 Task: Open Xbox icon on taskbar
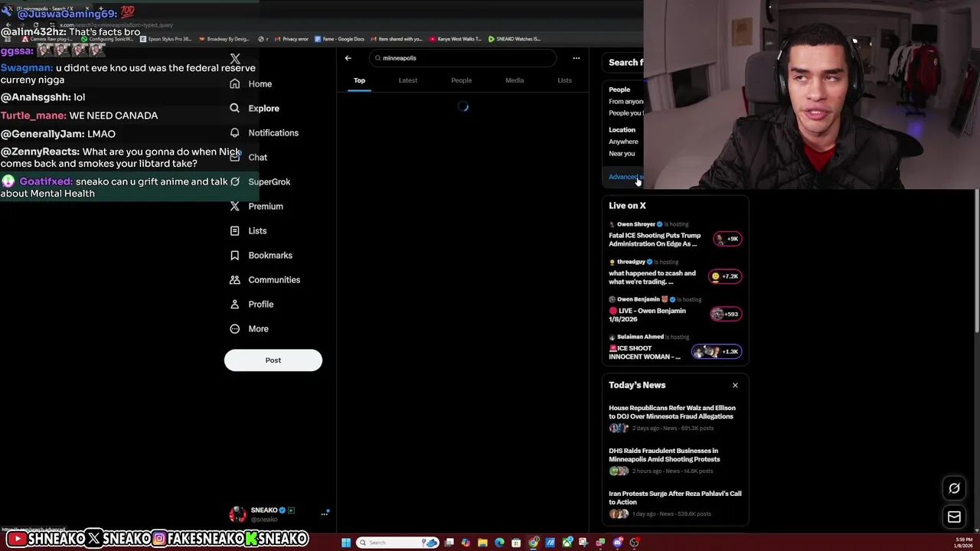pos(567,543)
